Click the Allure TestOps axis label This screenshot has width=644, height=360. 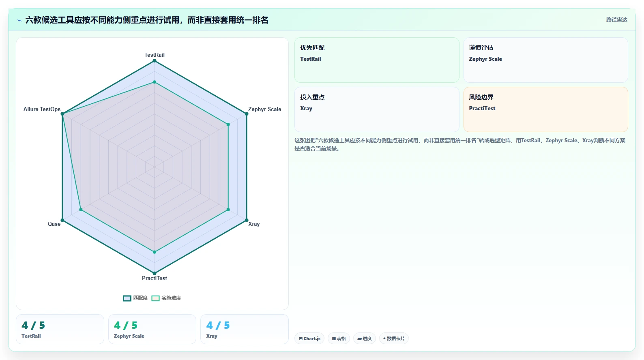click(x=42, y=109)
